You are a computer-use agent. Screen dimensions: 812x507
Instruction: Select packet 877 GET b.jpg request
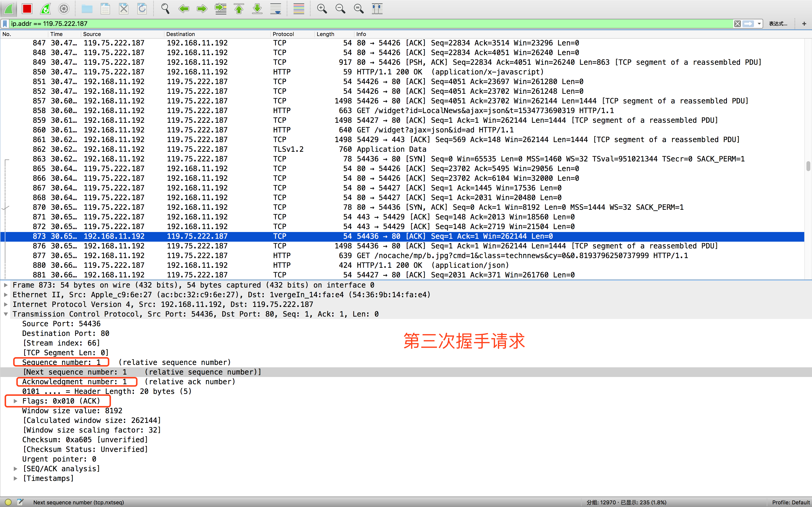click(x=402, y=255)
